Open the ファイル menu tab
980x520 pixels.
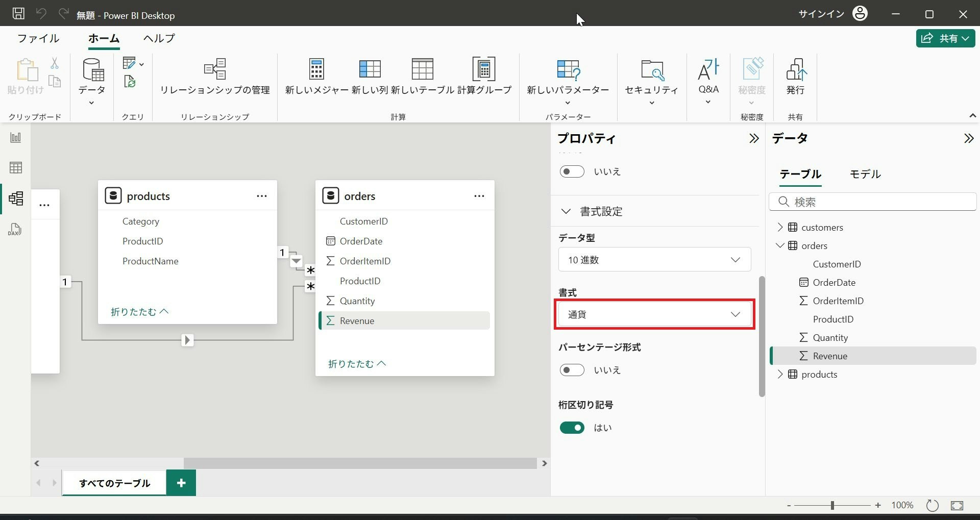point(38,38)
